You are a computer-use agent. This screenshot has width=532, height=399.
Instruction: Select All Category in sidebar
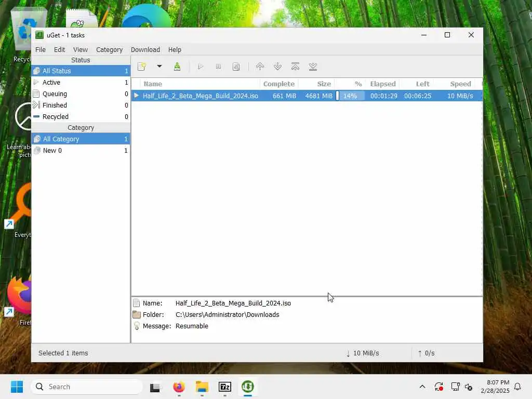pos(81,139)
